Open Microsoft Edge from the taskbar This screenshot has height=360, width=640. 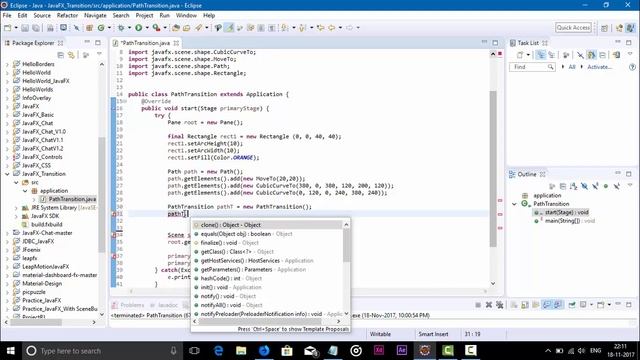coord(218,351)
